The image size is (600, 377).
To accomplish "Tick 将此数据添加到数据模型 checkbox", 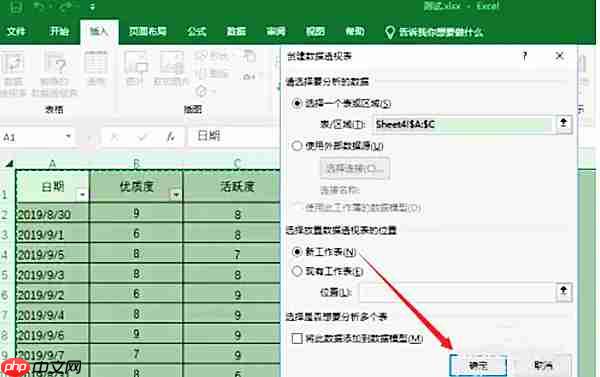I will (x=297, y=338).
